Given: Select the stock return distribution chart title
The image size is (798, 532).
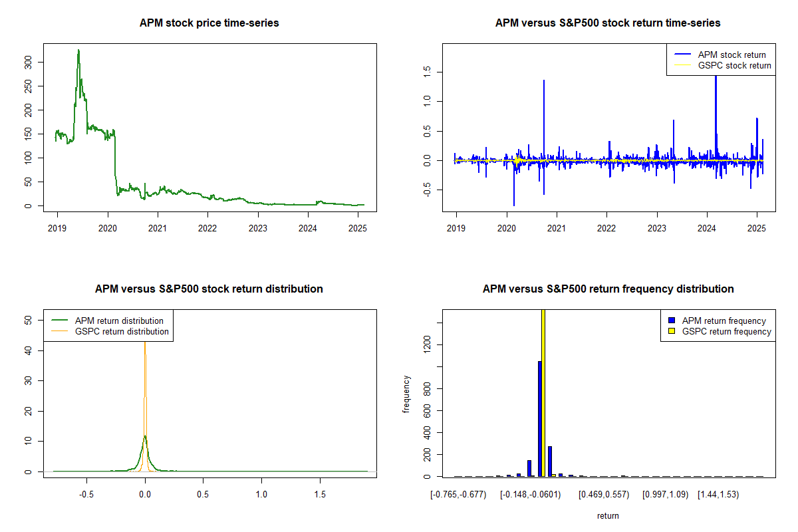Looking at the screenshot, I should click(x=209, y=289).
